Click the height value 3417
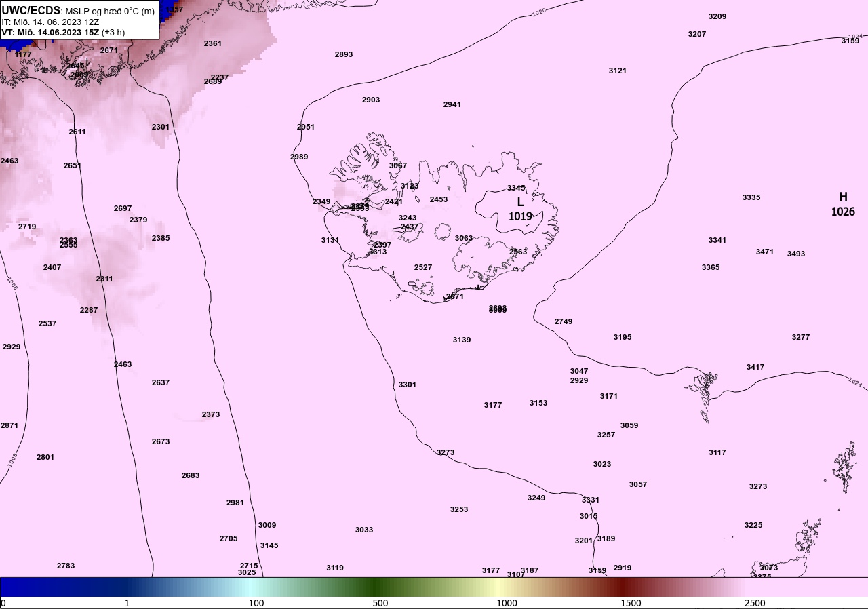 [755, 367]
